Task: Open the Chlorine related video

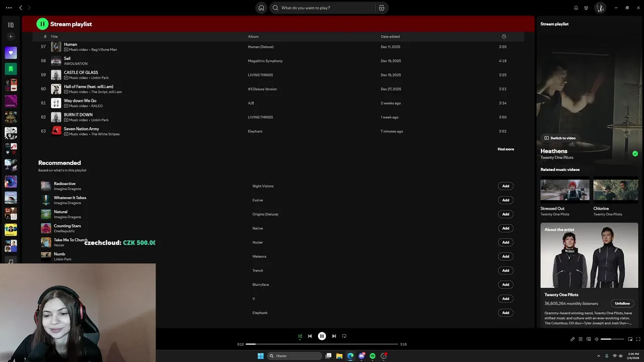Action: [616, 198]
